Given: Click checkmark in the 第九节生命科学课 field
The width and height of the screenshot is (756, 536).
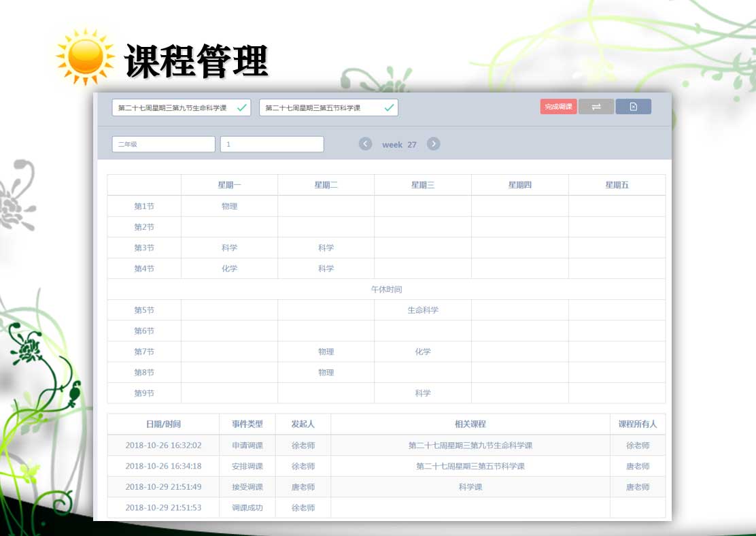Looking at the screenshot, I should (x=241, y=107).
